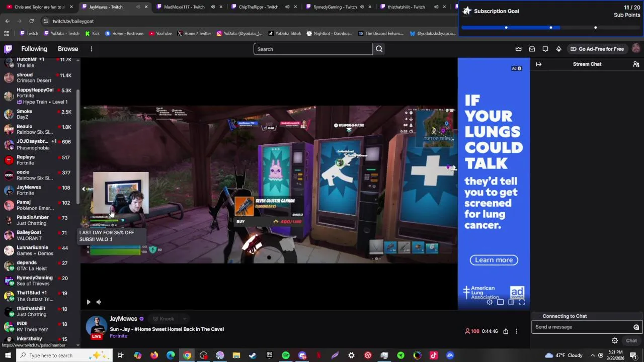Click the Chat send button
The height and width of the screenshot is (362, 644).
coord(631,340)
